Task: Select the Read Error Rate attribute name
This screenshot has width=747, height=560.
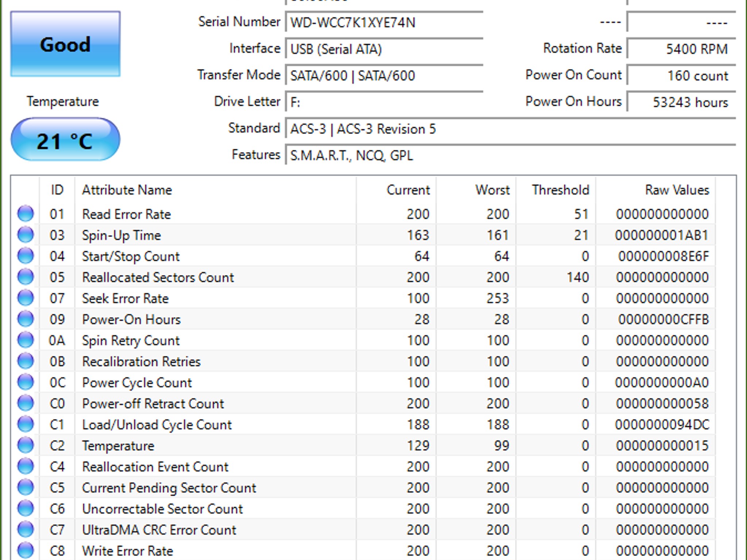Action: [x=126, y=214]
